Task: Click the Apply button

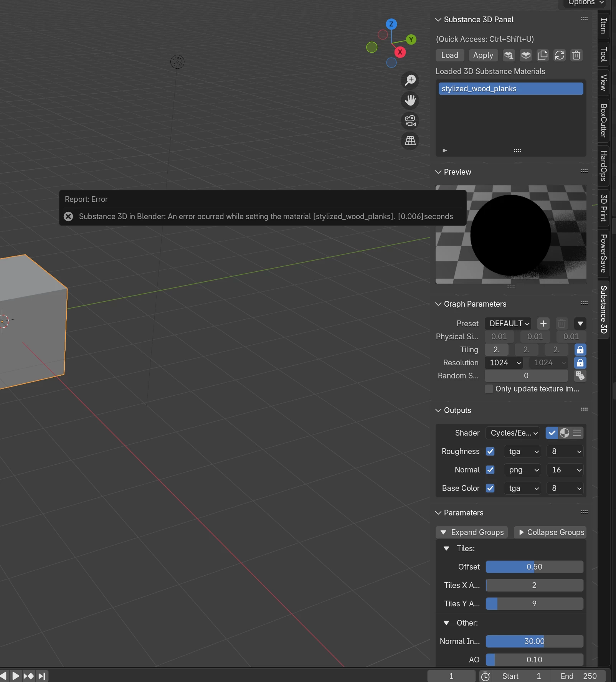Action: pos(483,55)
